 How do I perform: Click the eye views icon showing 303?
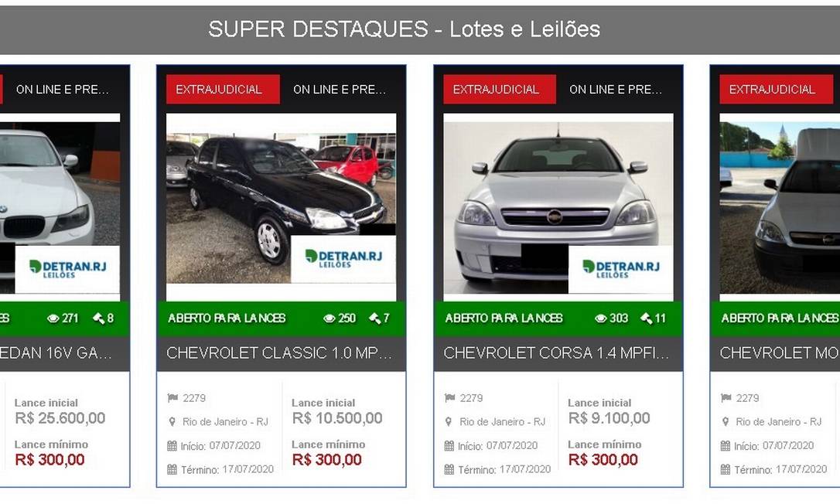(x=600, y=318)
